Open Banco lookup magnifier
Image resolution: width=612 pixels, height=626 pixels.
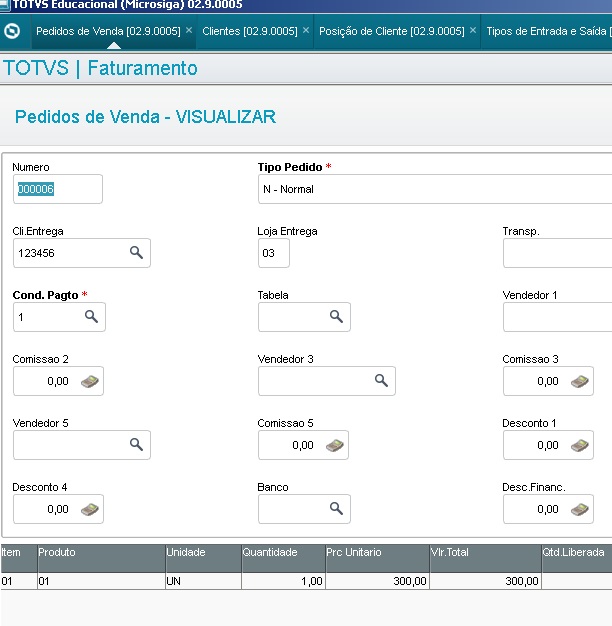[336, 508]
